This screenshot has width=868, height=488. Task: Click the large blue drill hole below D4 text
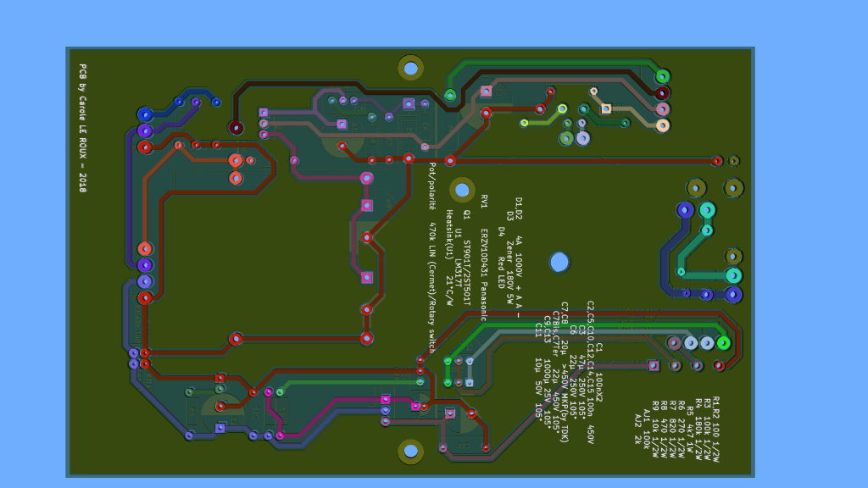pos(559,262)
